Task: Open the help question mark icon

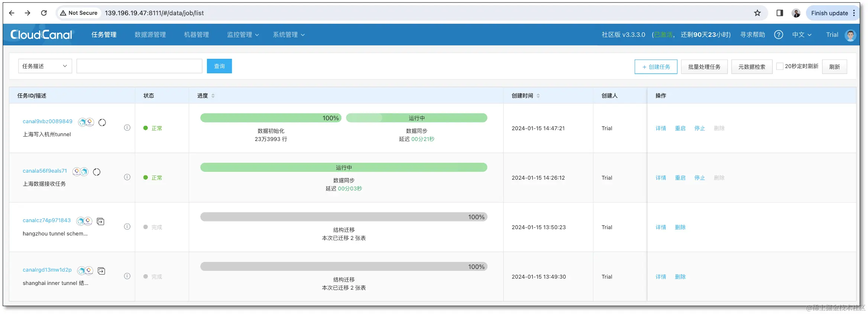Action: pyautogui.click(x=778, y=35)
